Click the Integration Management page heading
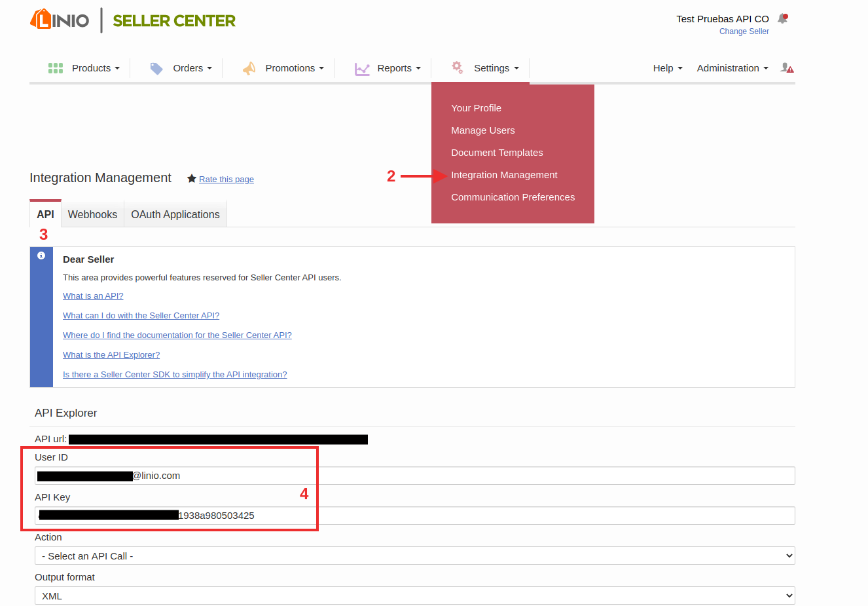The image size is (868, 606). [x=100, y=178]
